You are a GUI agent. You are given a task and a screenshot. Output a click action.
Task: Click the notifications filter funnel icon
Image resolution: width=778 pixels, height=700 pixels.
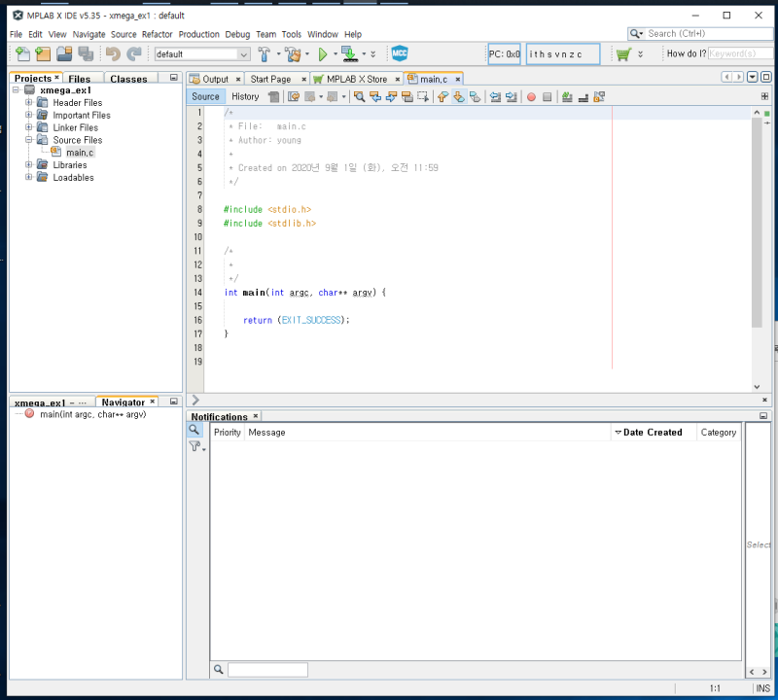tap(195, 446)
